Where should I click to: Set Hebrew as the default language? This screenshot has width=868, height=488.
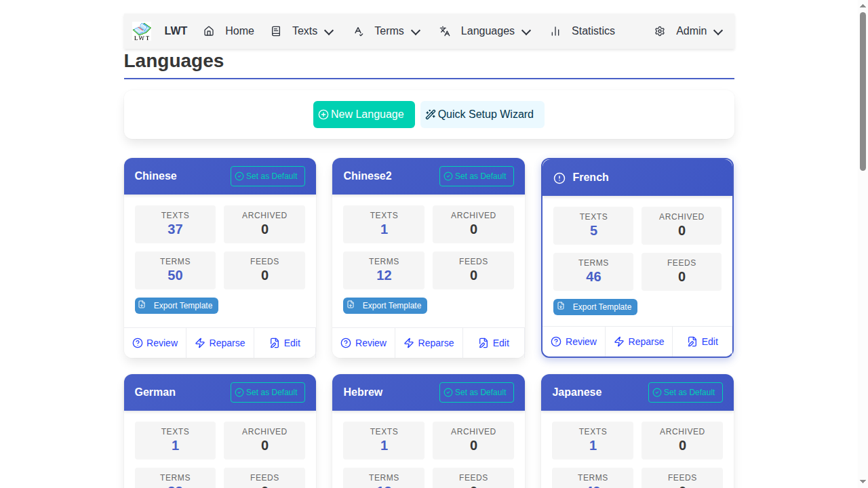pyautogui.click(x=476, y=392)
